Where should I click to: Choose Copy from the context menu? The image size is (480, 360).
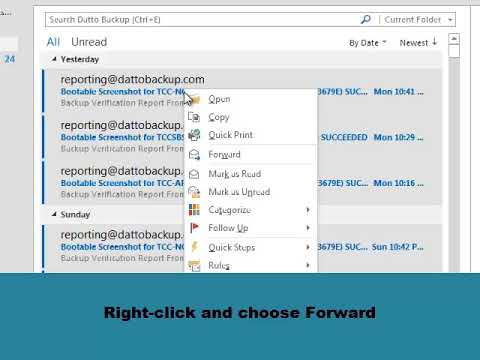point(251,117)
